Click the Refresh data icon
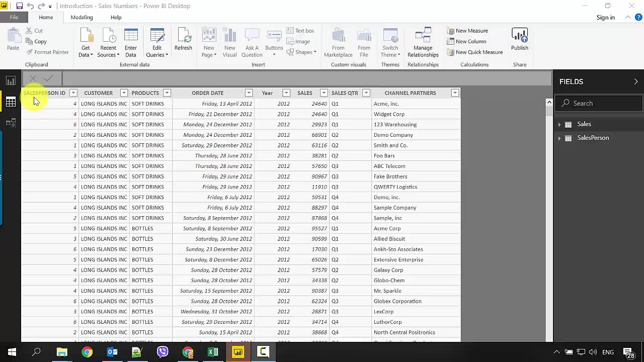Image resolution: width=644 pixels, height=362 pixels. pyautogui.click(x=183, y=40)
